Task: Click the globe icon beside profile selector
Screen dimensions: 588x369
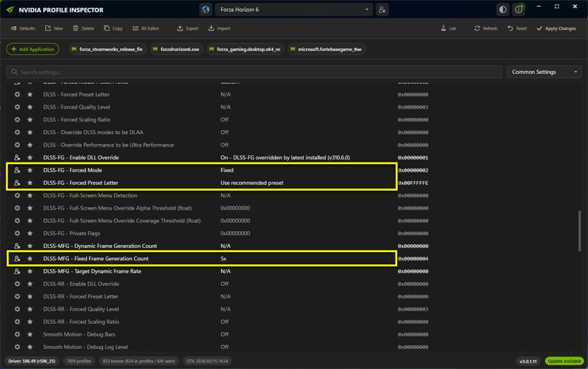Action: click(x=206, y=10)
